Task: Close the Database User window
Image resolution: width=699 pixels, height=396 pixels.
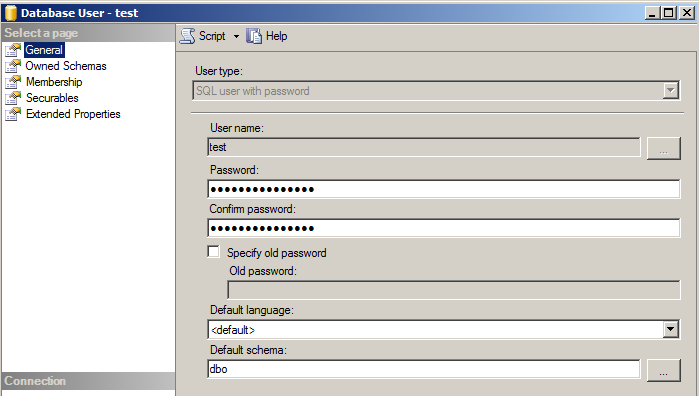Action: [687, 13]
